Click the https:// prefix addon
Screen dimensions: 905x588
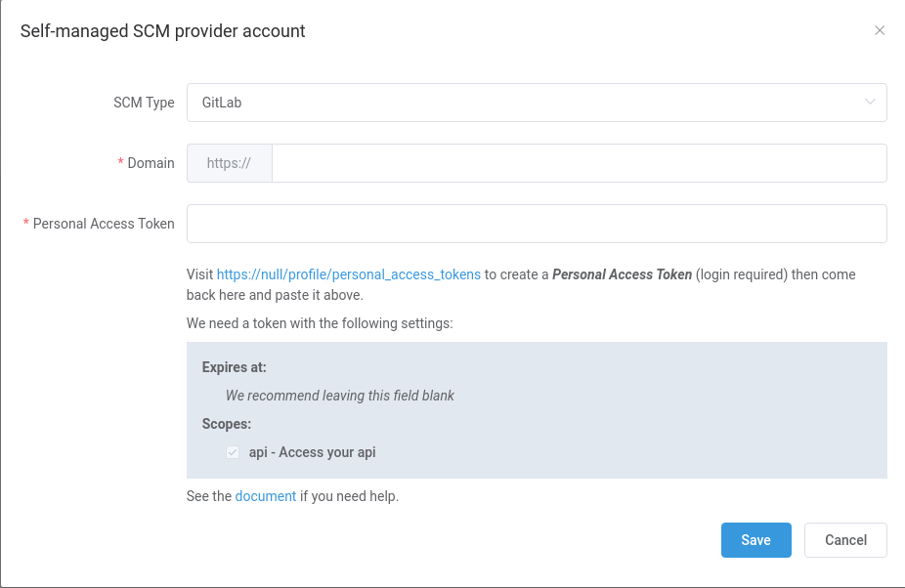click(x=229, y=163)
